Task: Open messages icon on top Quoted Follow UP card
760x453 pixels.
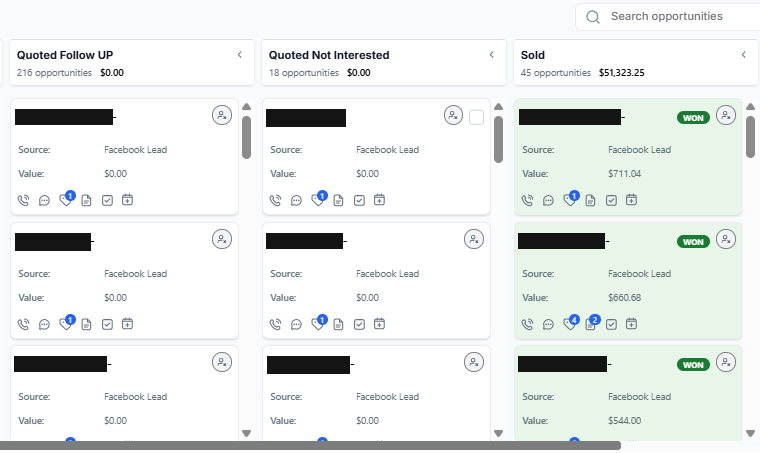Action: (x=44, y=200)
